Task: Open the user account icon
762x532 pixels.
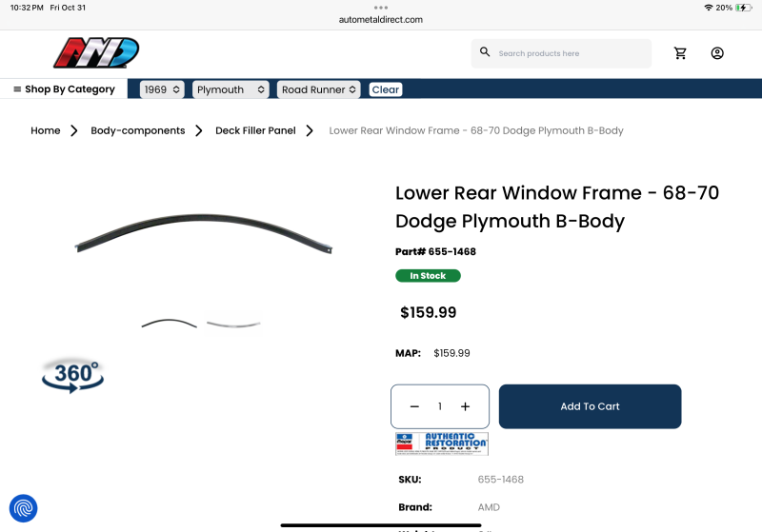Action: coord(717,53)
